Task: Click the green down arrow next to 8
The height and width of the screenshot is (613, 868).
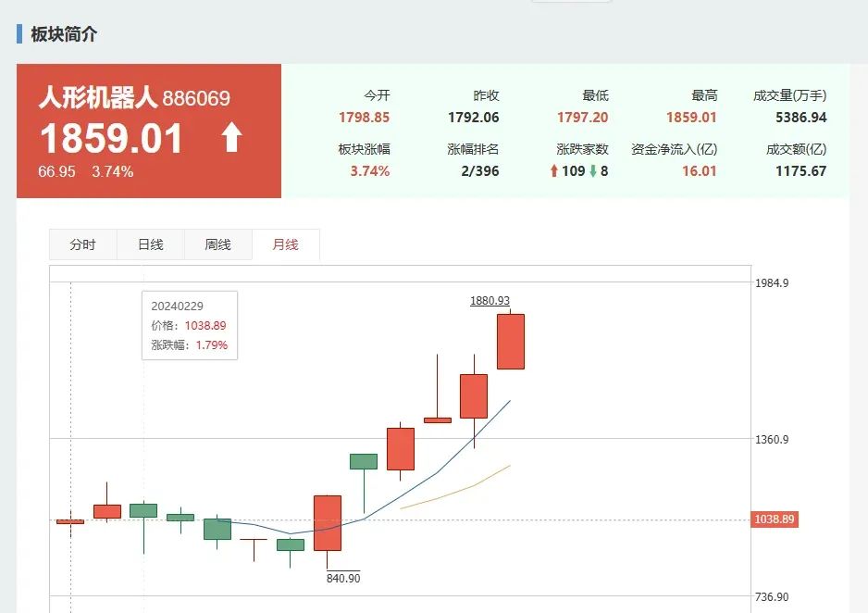Action: (x=593, y=171)
